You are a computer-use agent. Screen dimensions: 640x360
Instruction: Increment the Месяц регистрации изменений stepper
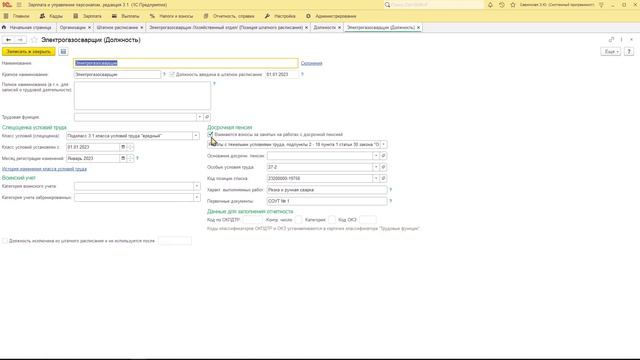tap(130, 157)
